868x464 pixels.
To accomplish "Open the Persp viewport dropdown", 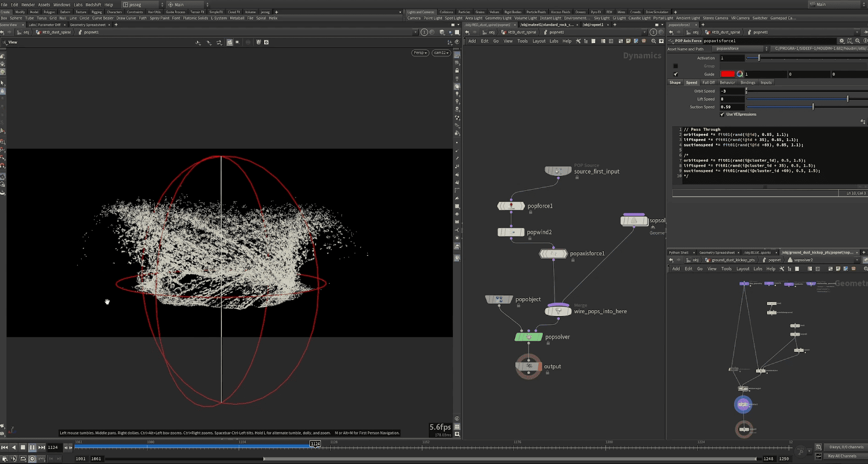I will coord(420,53).
